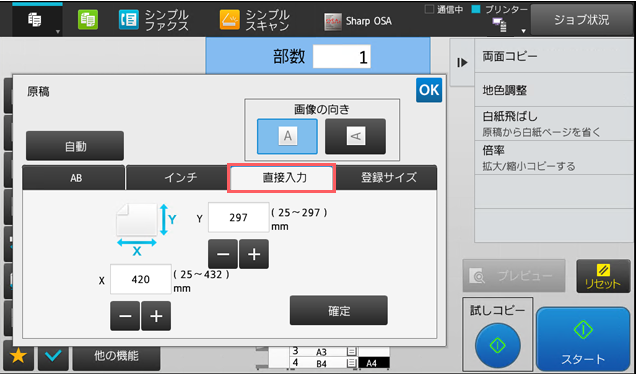Switch to the 登録サイズ tab
The width and height of the screenshot is (636, 374).
coord(386,178)
